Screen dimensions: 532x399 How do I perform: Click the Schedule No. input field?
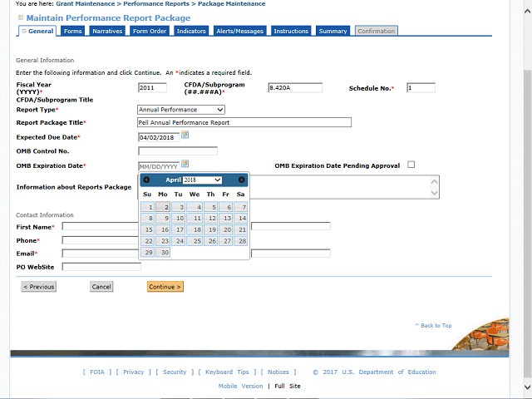(421, 87)
